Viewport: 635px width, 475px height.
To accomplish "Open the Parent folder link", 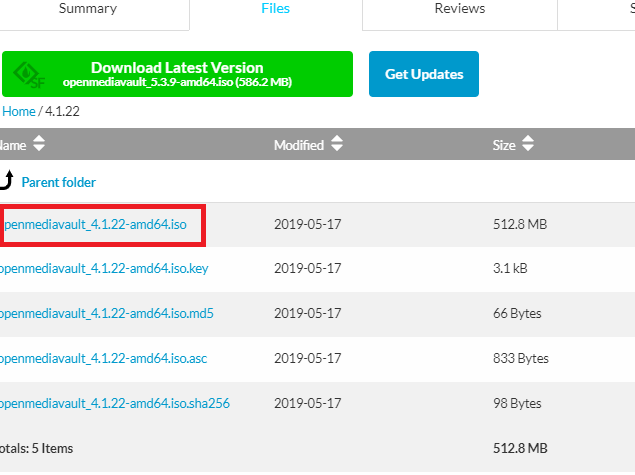I will [59, 183].
